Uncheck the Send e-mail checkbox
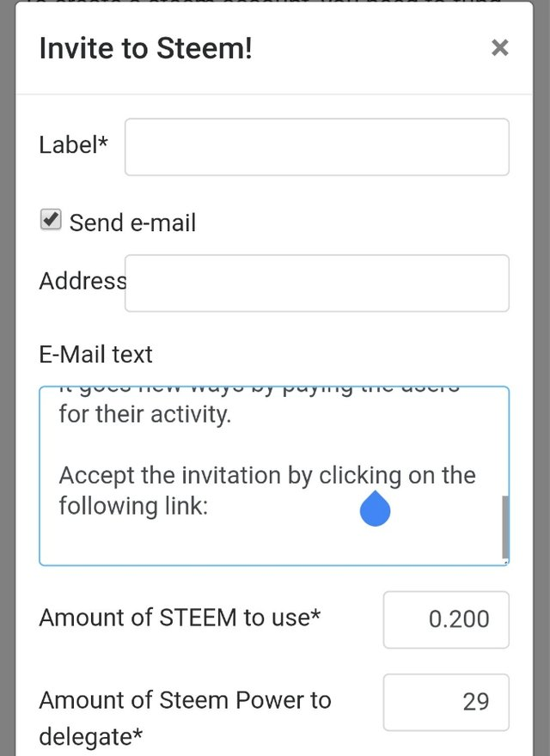This screenshot has height=756, width=550. click(x=51, y=220)
